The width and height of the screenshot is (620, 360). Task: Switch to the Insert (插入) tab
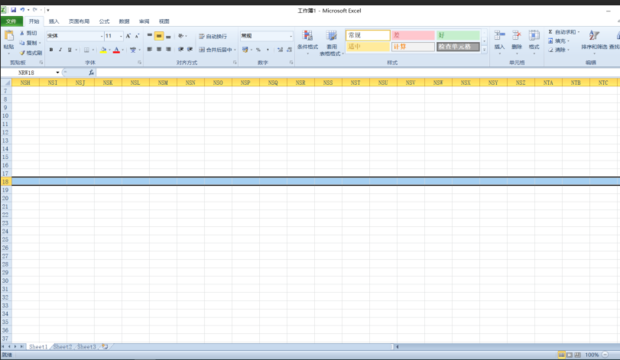(54, 21)
